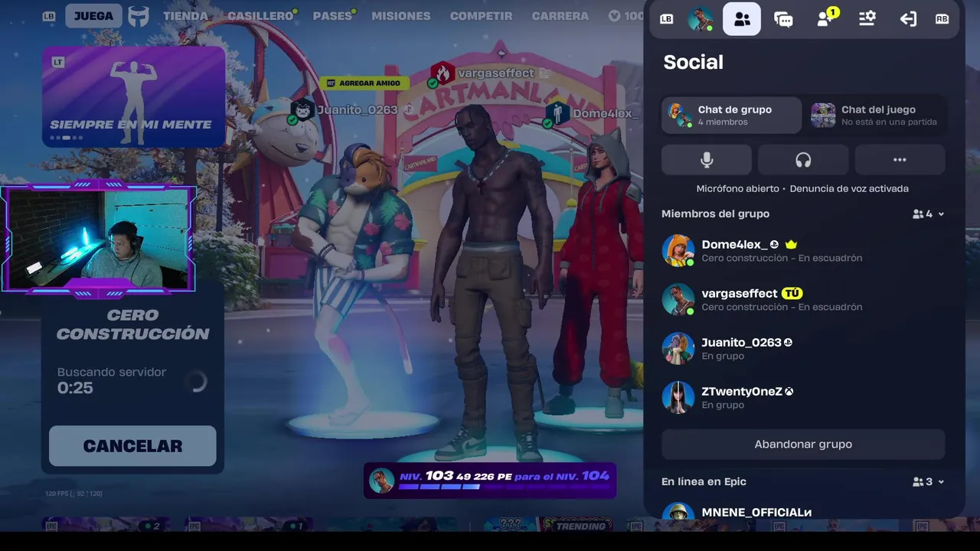Click Juanito_0263 member avatar
The height and width of the screenshot is (551, 980).
pyautogui.click(x=678, y=349)
